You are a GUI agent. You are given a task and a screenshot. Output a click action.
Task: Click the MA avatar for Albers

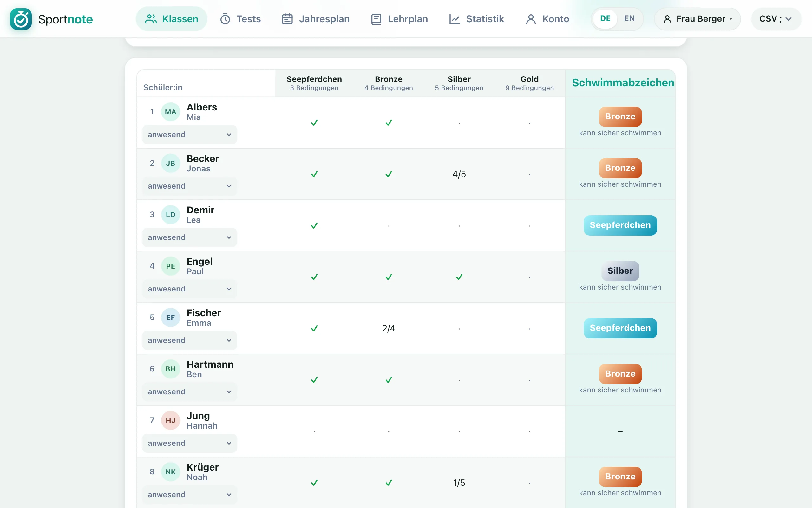pyautogui.click(x=170, y=112)
